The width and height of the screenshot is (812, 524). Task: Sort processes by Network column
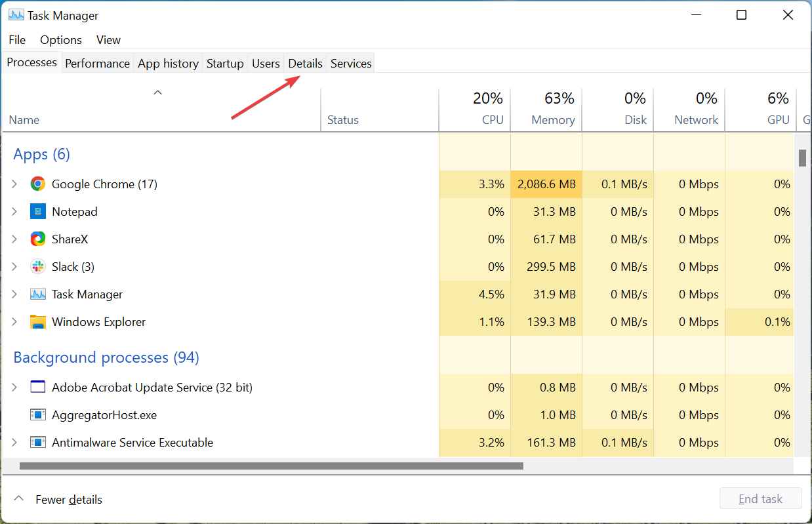[x=689, y=110]
